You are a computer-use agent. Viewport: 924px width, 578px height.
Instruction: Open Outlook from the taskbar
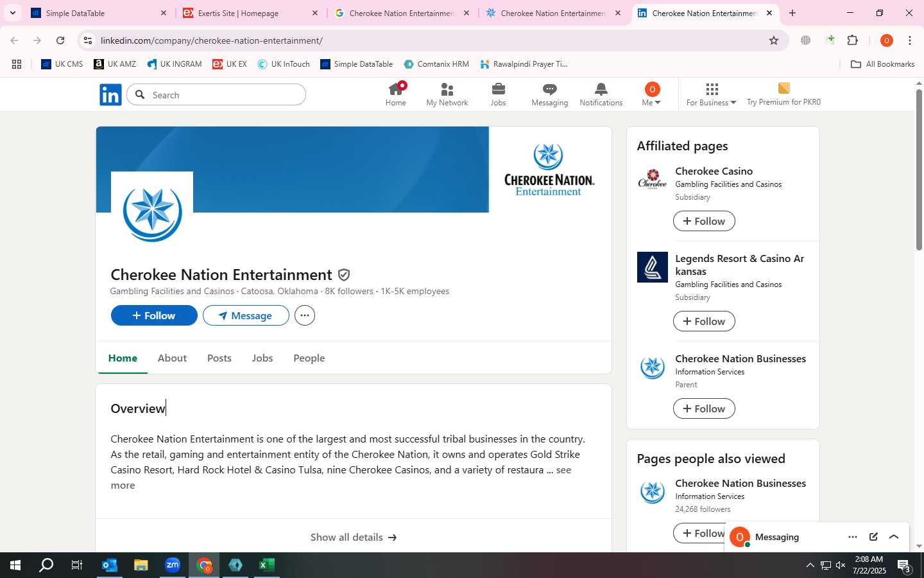click(x=110, y=565)
